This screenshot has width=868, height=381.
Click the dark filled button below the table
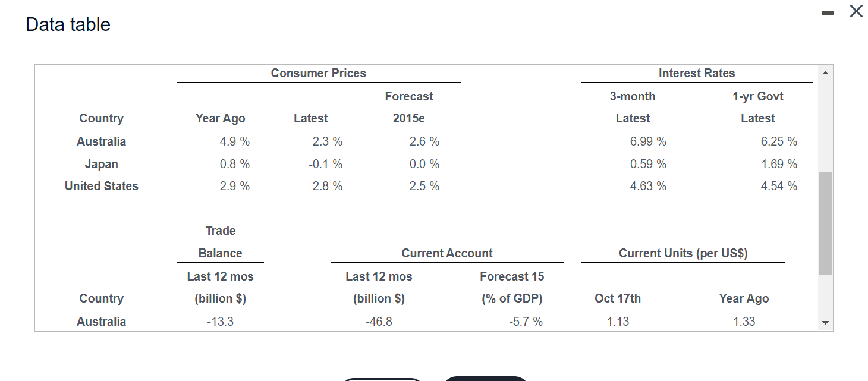[486, 379]
